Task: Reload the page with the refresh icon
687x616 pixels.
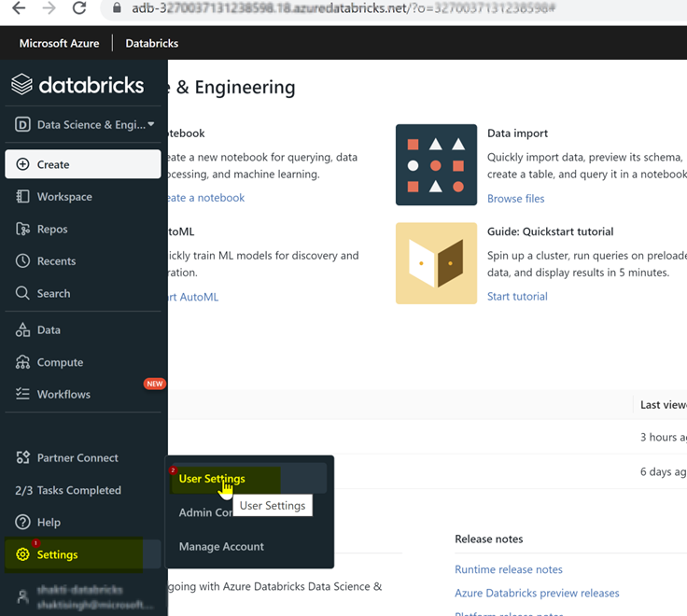Action: [79, 7]
